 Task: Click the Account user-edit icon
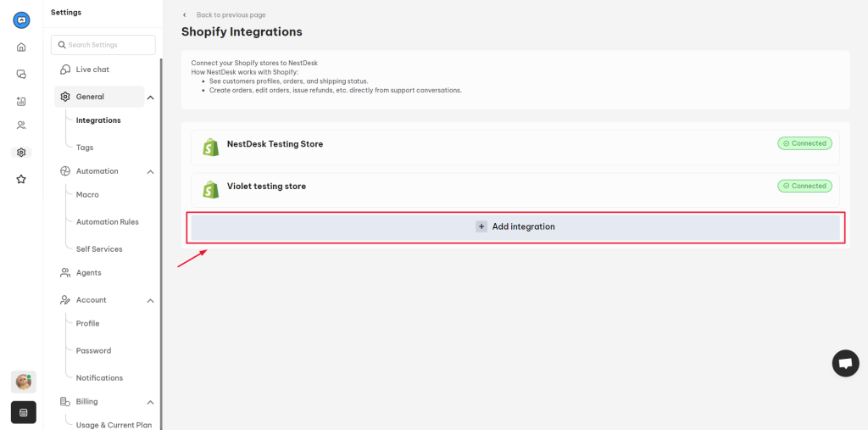pos(65,299)
